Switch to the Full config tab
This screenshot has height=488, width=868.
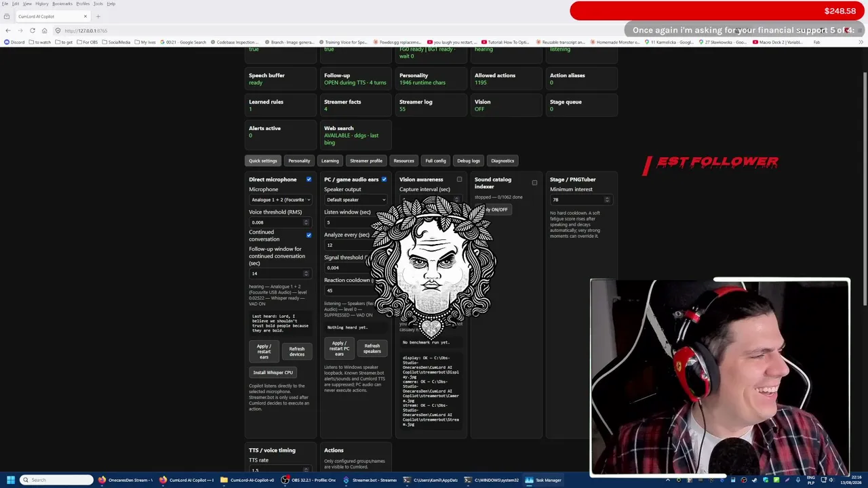tap(435, 161)
